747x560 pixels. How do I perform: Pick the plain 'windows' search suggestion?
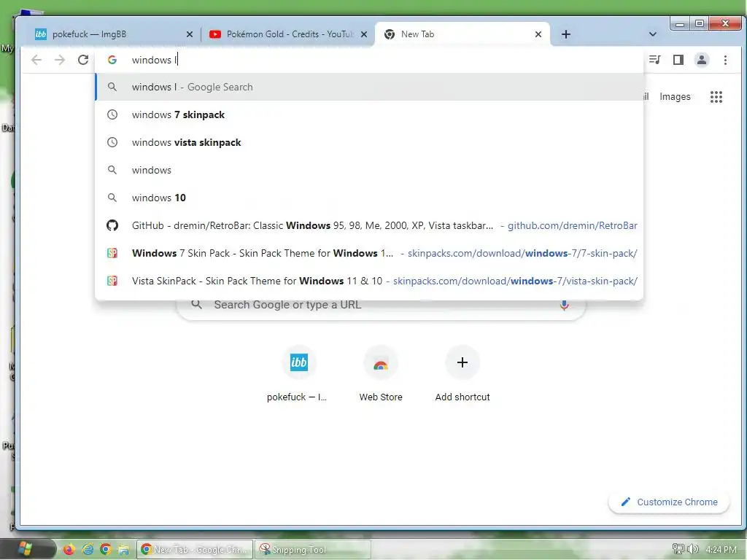click(370, 170)
